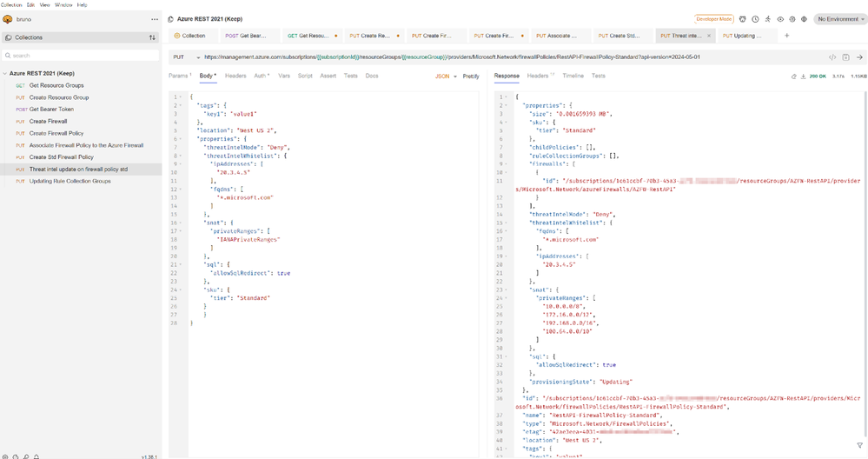Open preferences gear icon in the sidebar footer
This screenshot has height=459, width=868.
(x=5, y=456)
